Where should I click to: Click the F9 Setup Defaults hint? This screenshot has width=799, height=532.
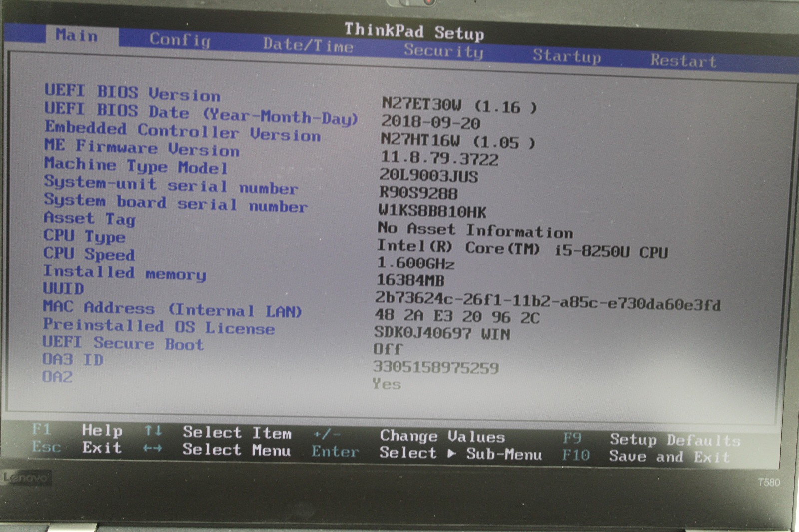click(x=652, y=439)
